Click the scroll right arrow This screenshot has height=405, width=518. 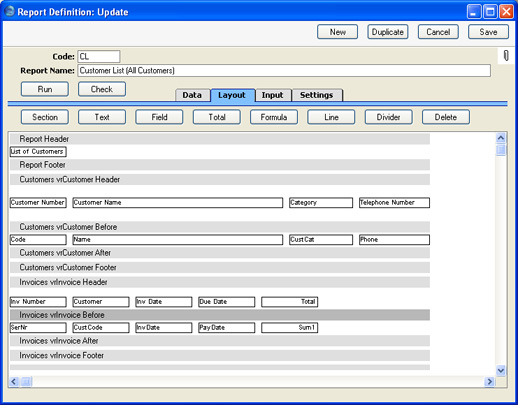(489, 381)
